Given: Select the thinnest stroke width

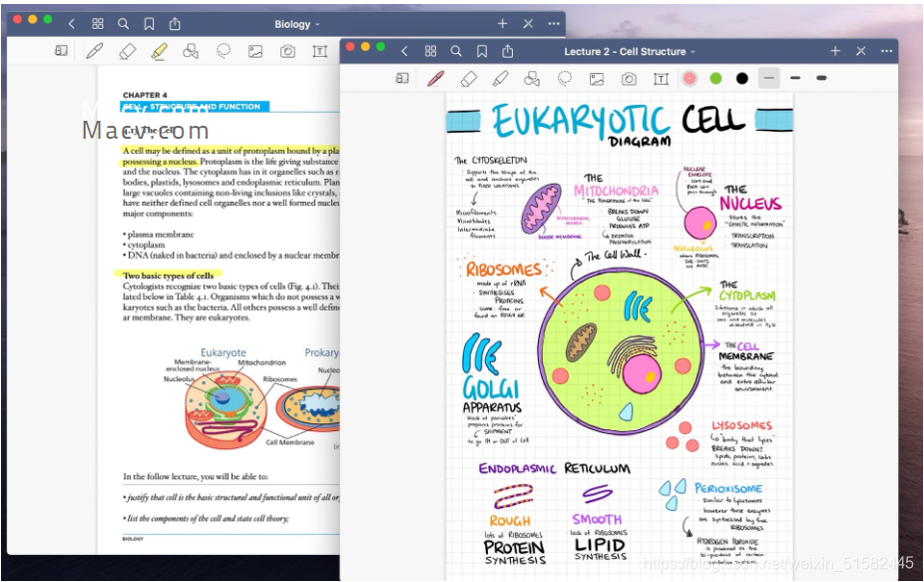Looking at the screenshot, I should [768, 78].
